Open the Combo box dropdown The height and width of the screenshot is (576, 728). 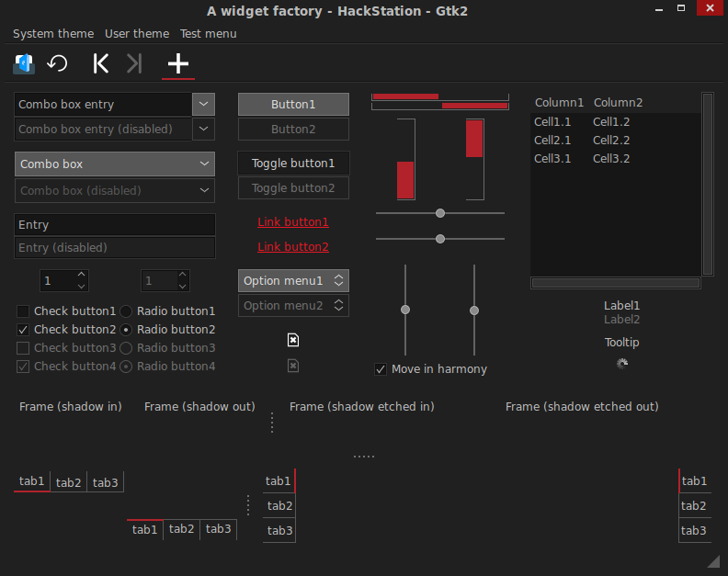point(115,164)
